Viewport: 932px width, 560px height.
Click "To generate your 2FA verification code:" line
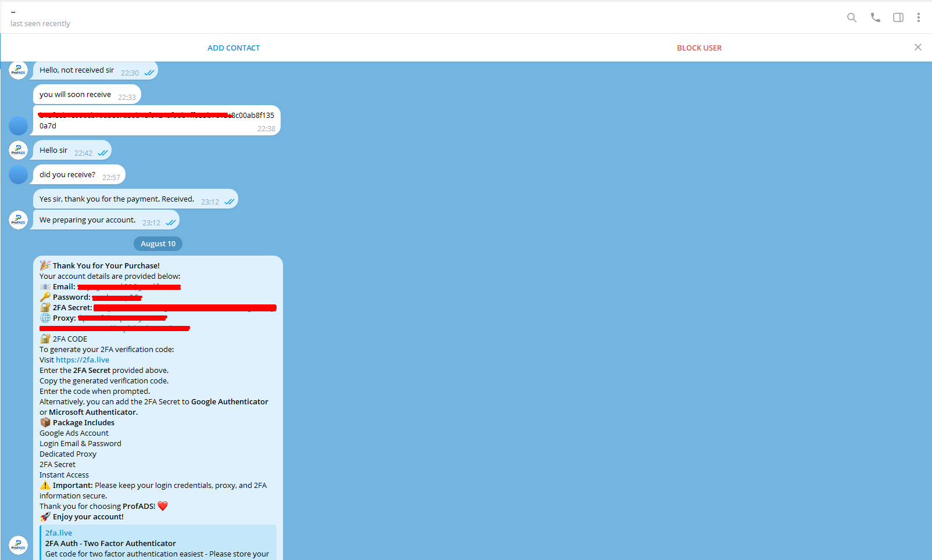107,350
